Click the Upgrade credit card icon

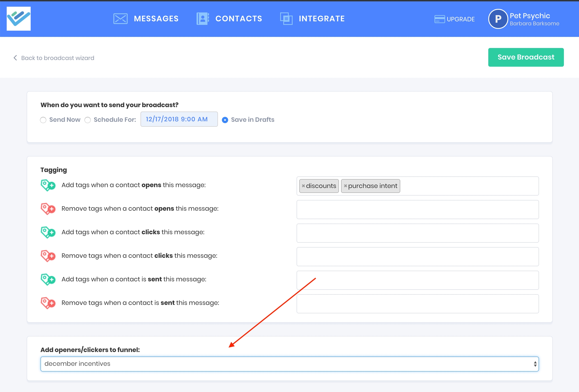click(x=439, y=19)
